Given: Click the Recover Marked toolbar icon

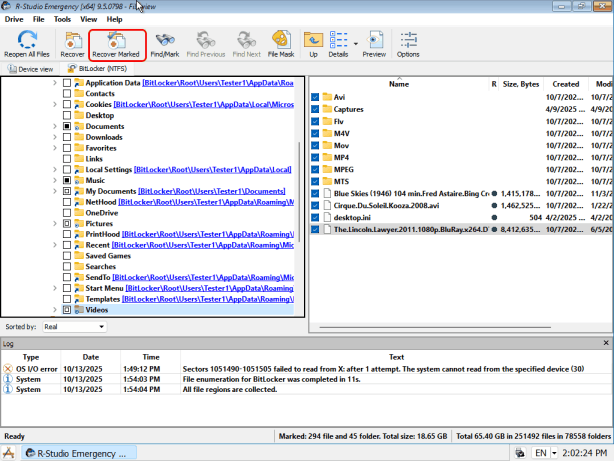Looking at the screenshot, I should [116, 44].
